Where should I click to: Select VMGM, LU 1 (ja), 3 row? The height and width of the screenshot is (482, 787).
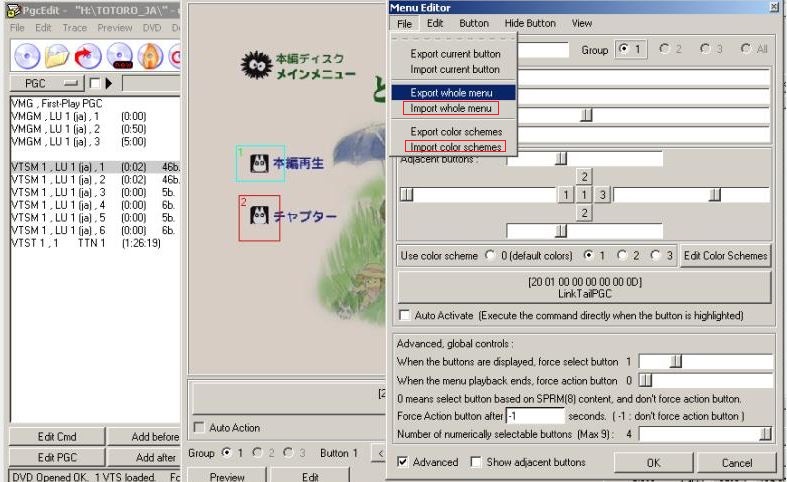pyautogui.click(x=95, y=142)
